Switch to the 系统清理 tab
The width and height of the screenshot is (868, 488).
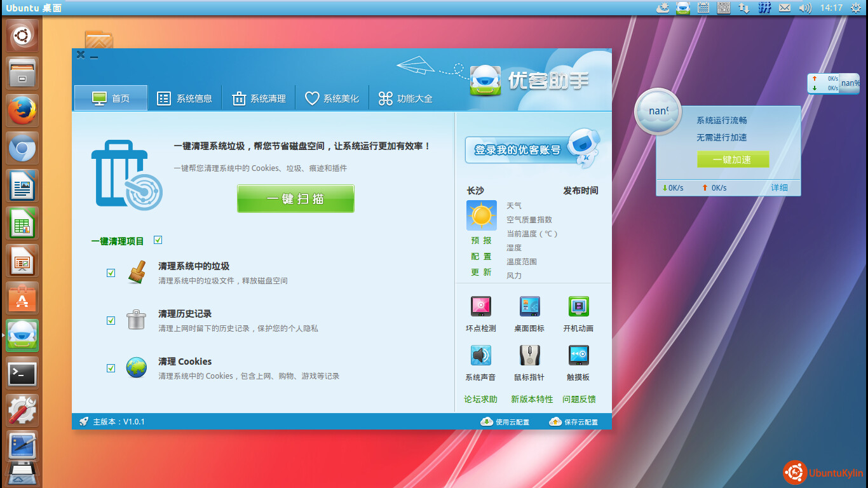[258, 98]
